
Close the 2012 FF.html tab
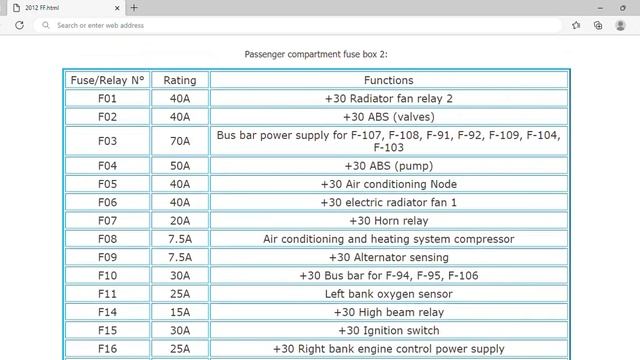tap(117, 8)
